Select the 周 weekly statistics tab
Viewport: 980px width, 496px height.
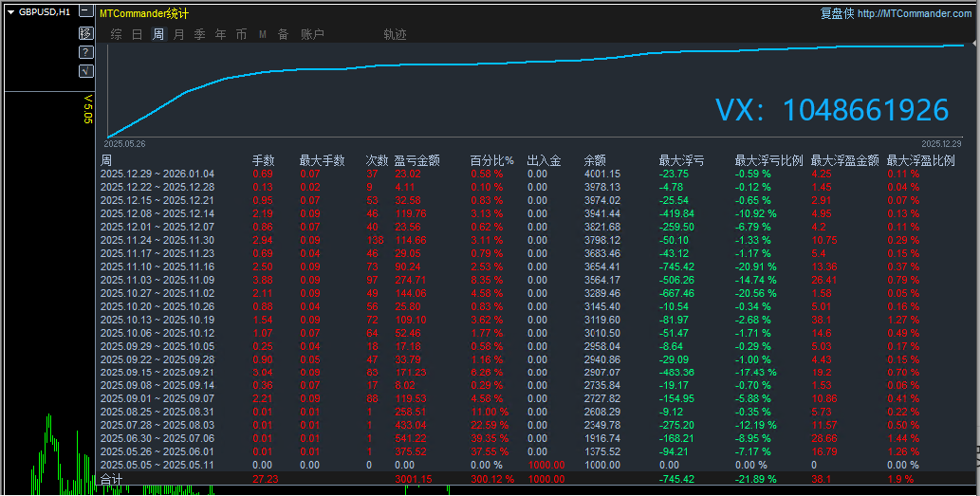pyautogui.click(x=157, y=34)
